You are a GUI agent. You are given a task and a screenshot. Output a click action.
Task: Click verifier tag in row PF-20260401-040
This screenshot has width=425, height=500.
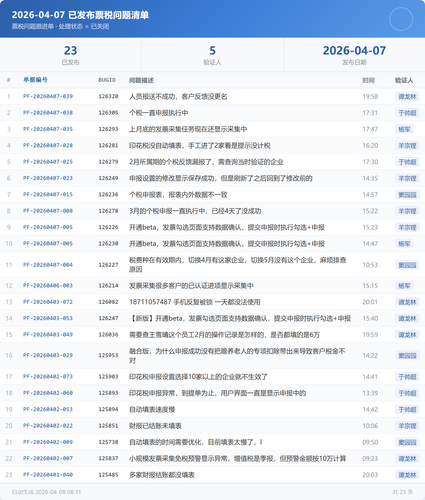click(x=407, y=475)
